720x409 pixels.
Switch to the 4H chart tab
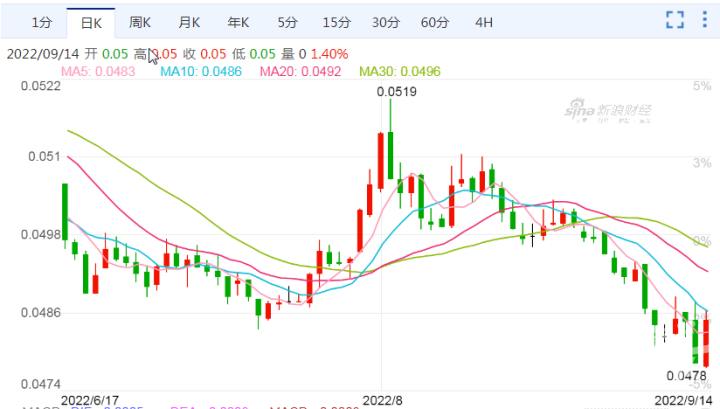484,22
